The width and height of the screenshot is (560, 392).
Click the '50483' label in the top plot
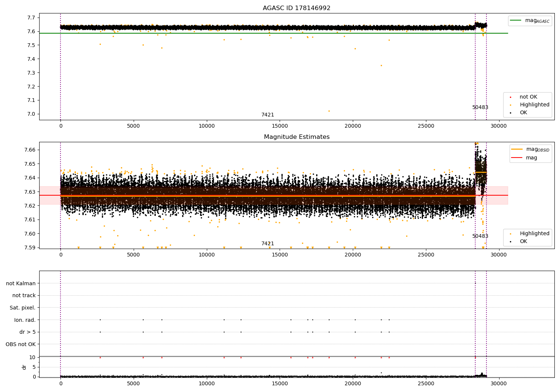[480, 108]
